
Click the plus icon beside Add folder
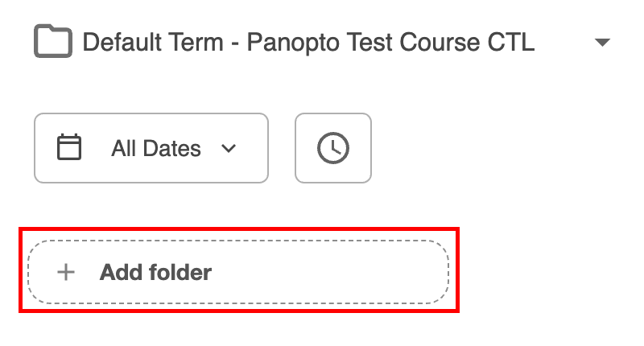click(66, 272)
